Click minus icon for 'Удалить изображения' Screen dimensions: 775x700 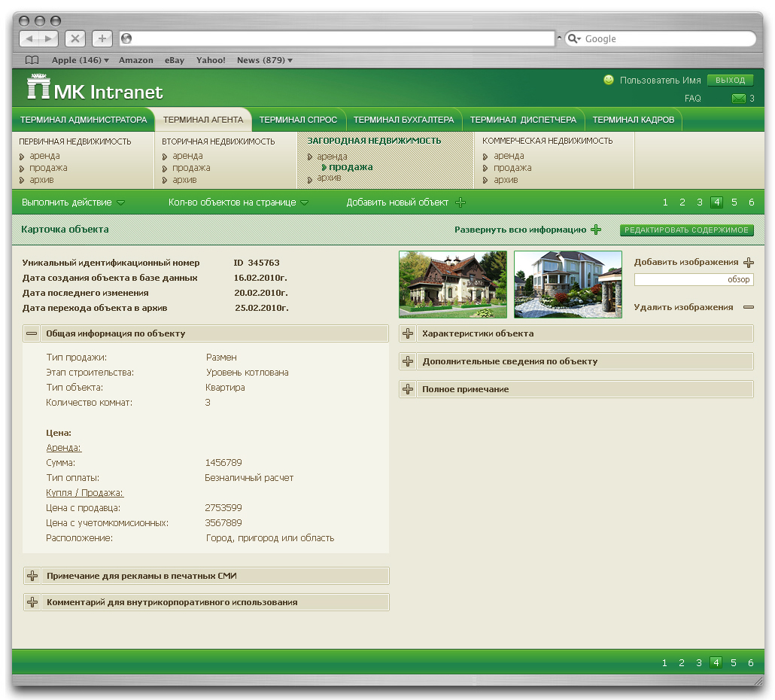[748, 307]
